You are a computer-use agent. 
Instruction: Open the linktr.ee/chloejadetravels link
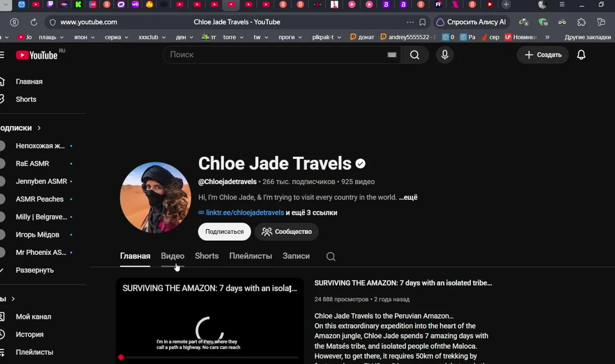[x=245, y=213]
